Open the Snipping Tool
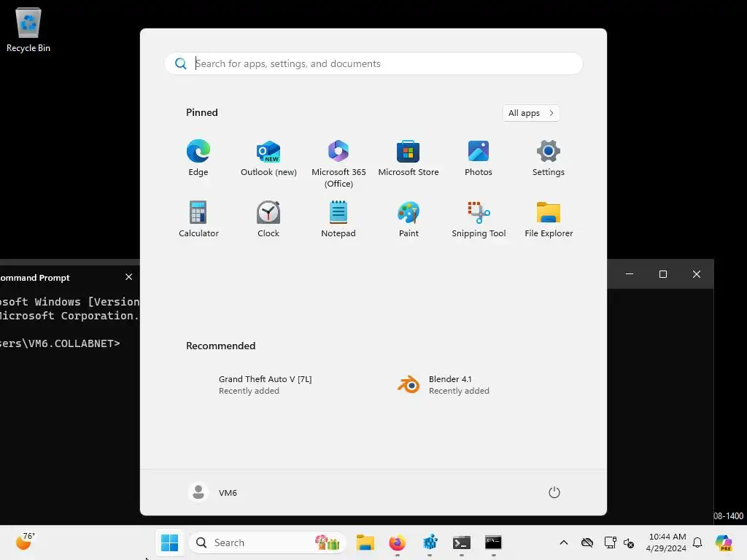The width and height of the screenshot is (747, 560). [479, 219]
